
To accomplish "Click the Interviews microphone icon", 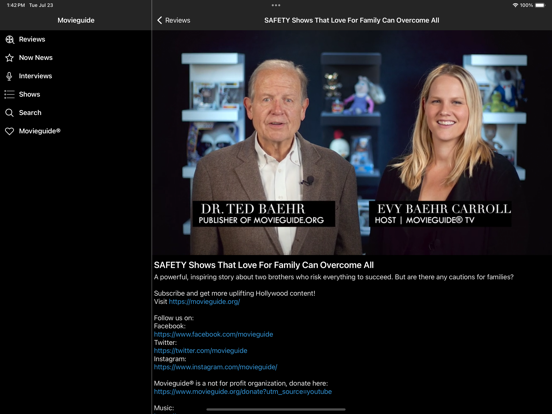I will click(x=10, y=76).
